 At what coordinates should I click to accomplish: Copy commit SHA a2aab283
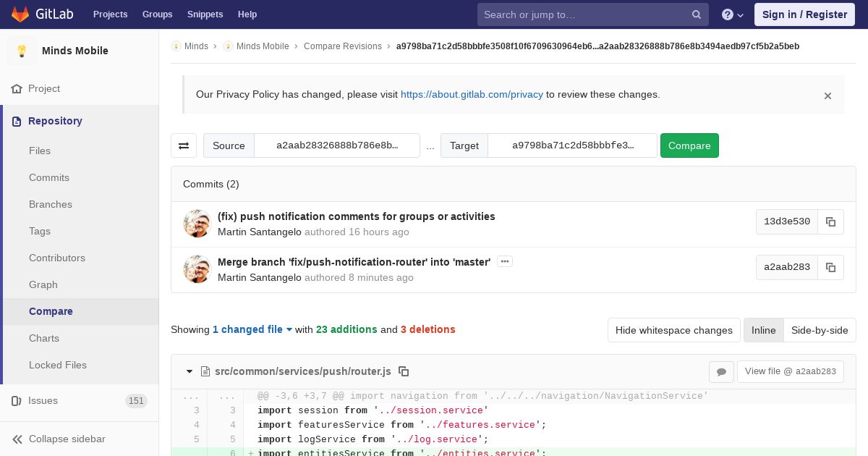(x=830, y=268)
